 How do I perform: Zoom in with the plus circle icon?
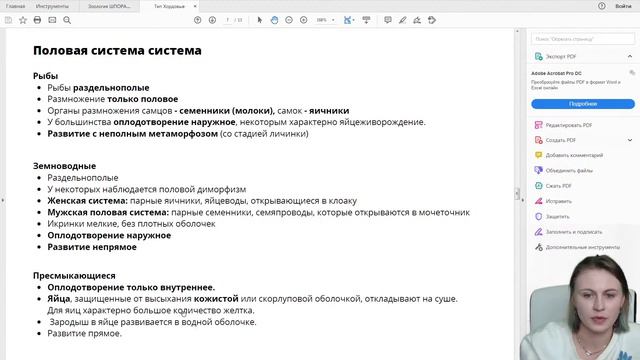(304, 20)
